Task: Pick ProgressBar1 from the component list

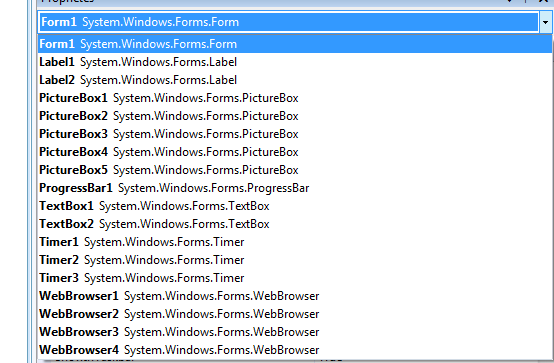Action: (295, 188)
